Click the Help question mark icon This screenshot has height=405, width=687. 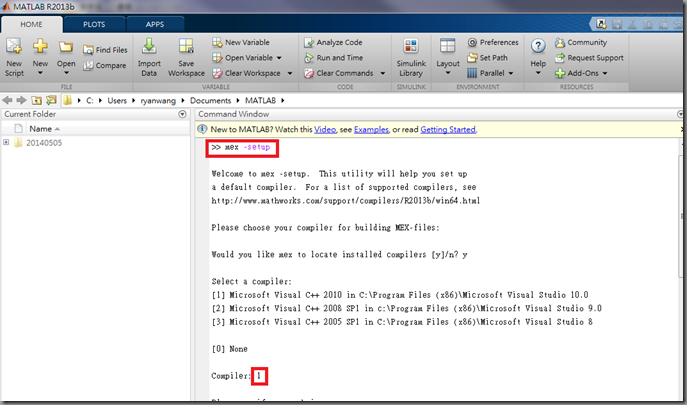[538, 46]
